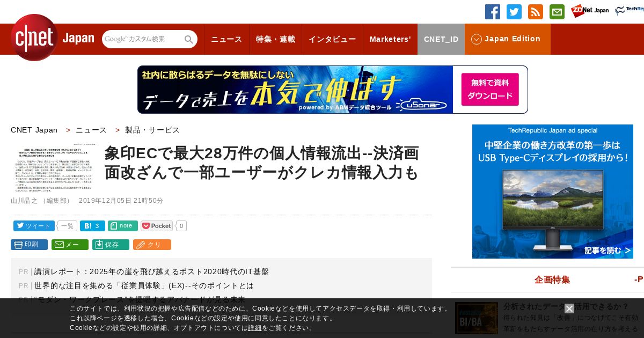Go to CNET Japan breadcrumb link
Viewport: 644px width, 338px height.
pos(34,130)
